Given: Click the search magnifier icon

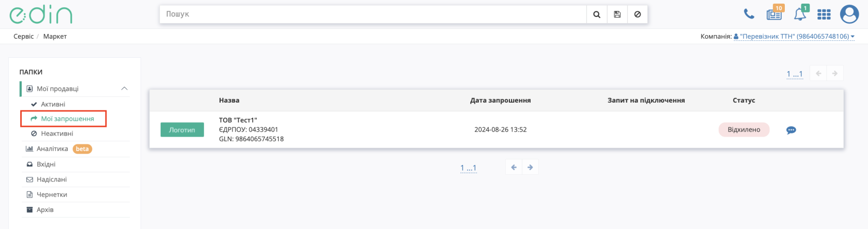Looking at the screenshot, I should [x=597, y=14].
